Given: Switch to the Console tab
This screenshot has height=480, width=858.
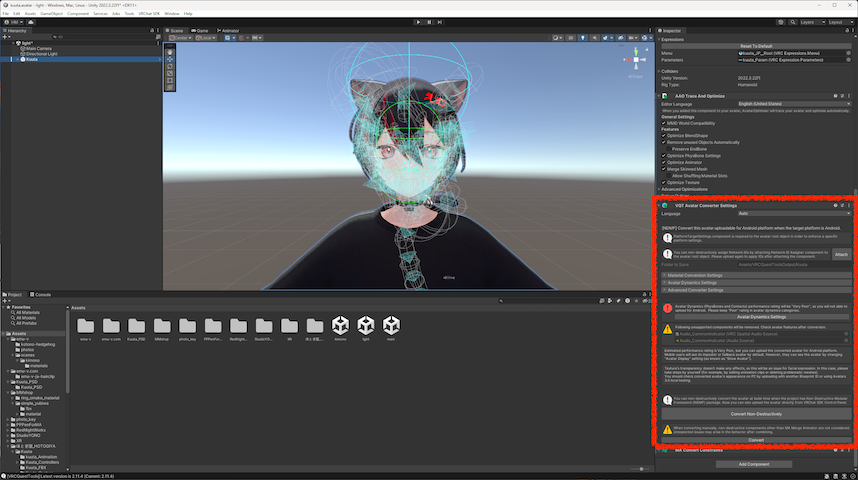Looking at the screenshot, I should 43,294.
